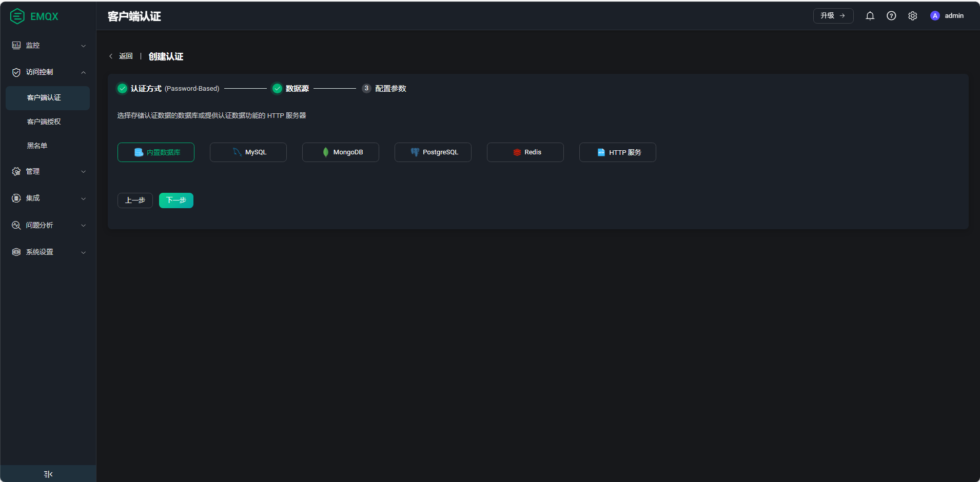The height and width of the screenshot is (482, 980).
Task: Click the back arrow chevron
Action: tap(111, 56)
